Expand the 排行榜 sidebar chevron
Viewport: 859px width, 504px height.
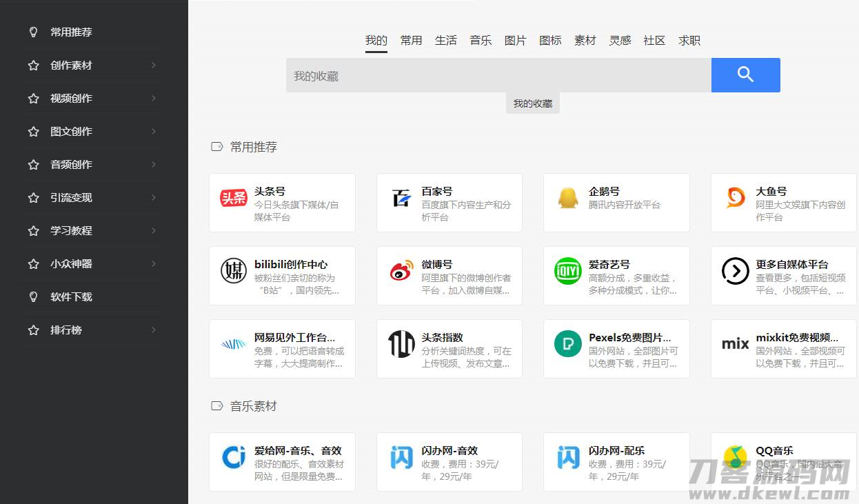tap(154, 330)
